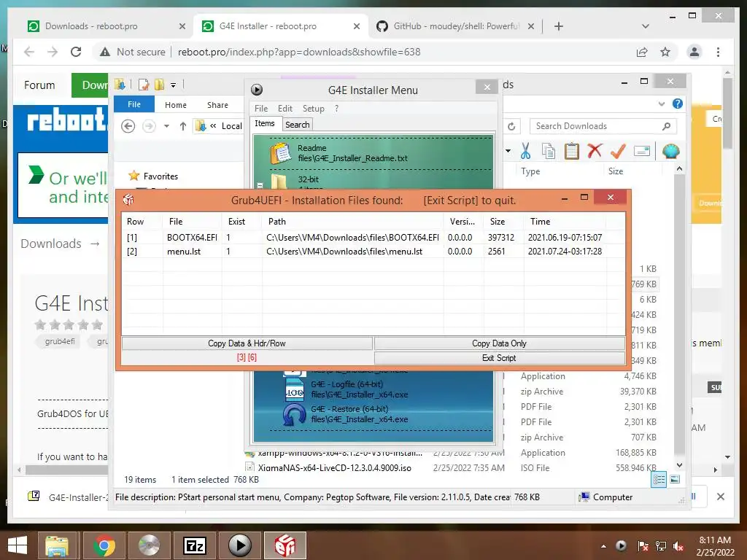Image resolution: width=747 pixels, height=560 pixels.
Task: Click the Explorer details view icon in status bar
Action: click(x=659, y=480)
